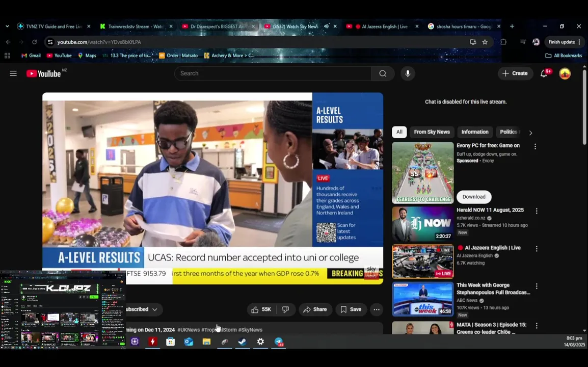Open the tab search chevron in Chrome
The width and height of the screenshot is (588, 367).
[x=7, y=27]
